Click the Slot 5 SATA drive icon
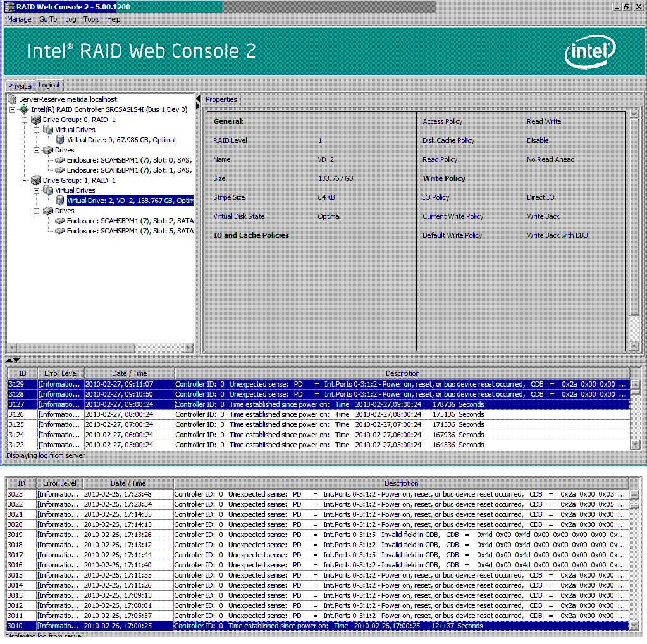The width and height of the screenshot is (647, 644). tap(60, 231)
